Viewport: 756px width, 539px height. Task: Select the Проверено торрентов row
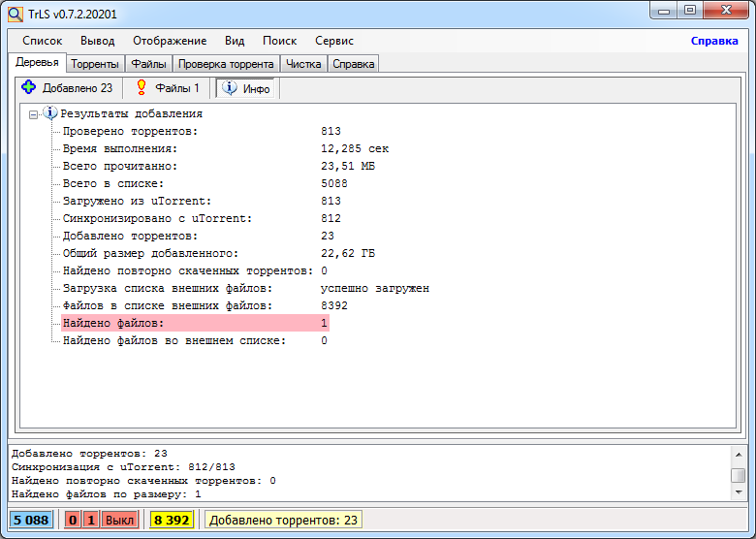tap(202, 131)
